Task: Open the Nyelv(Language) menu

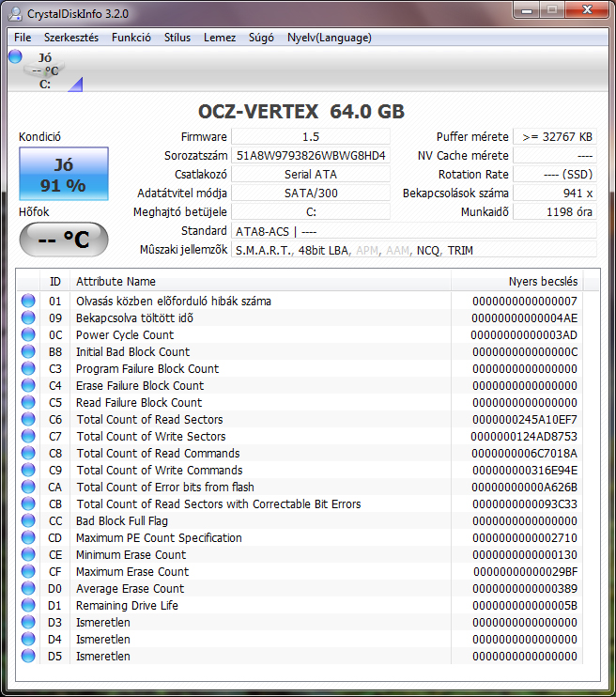Action: point(330,38)
